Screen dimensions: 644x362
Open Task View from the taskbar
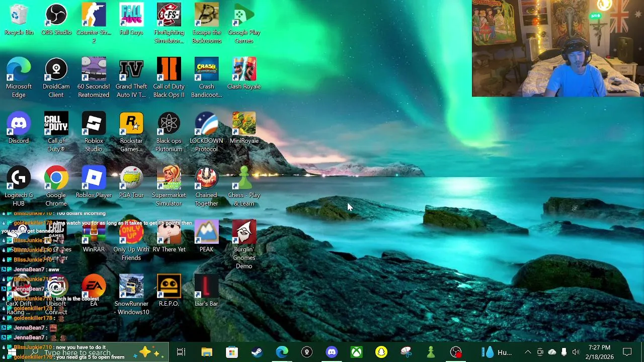pos(181,352)
